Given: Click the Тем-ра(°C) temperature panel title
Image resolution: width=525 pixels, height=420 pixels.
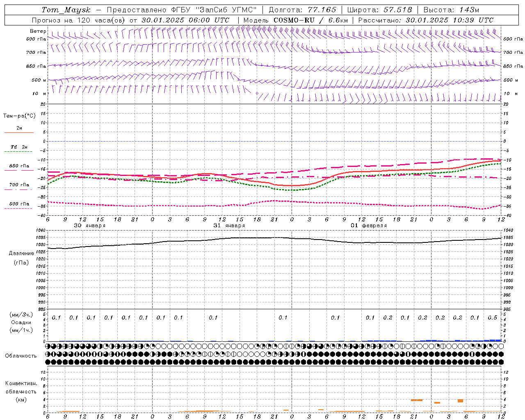Looking at the screenshot, I should pyautogui.click(x=19, y=116).
